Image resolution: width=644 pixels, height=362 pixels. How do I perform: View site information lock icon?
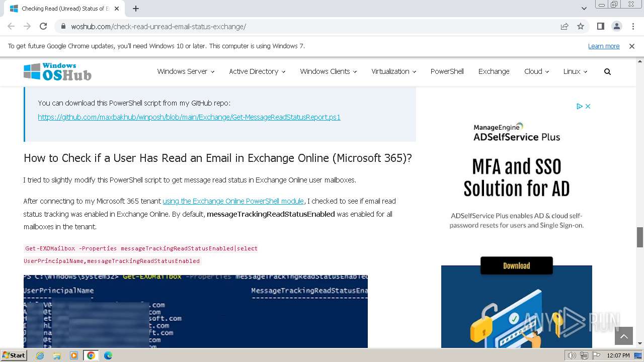click(63, 26)
